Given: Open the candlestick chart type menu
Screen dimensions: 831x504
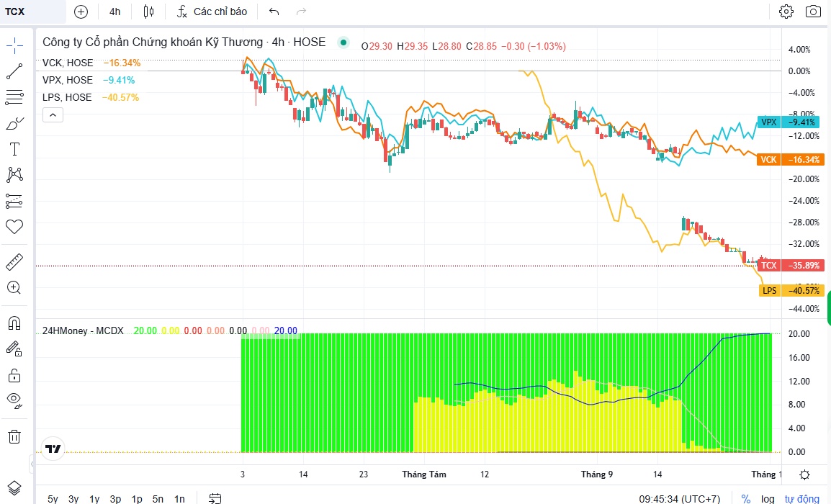Looking at the screenshot, I should (149, 12).
